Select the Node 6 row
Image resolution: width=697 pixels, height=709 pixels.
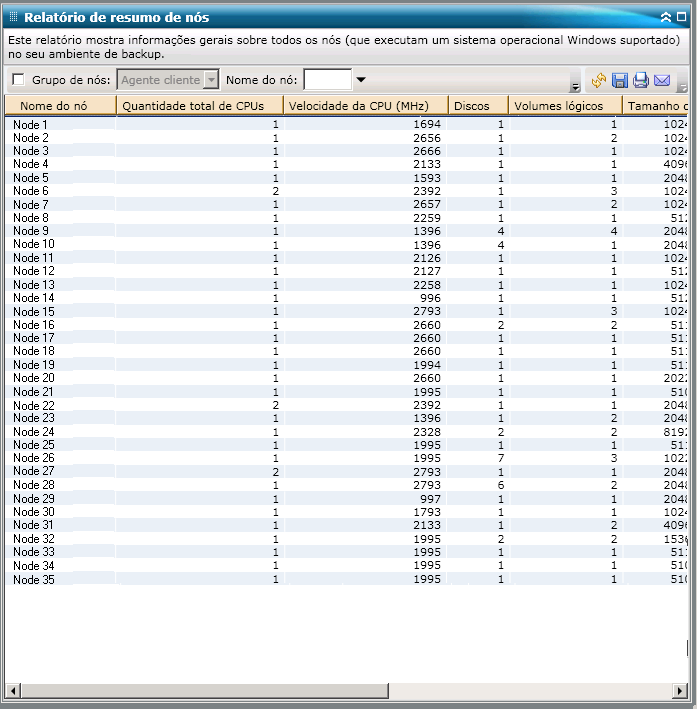(347, 191)
